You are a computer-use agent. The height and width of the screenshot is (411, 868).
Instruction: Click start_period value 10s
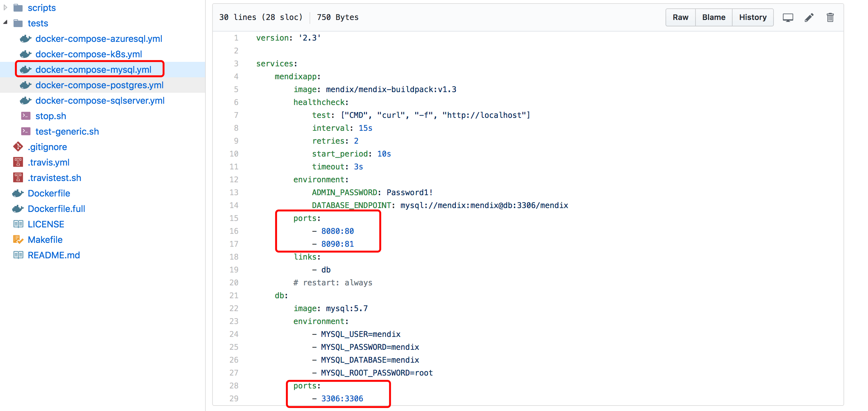tap(384, 154)
